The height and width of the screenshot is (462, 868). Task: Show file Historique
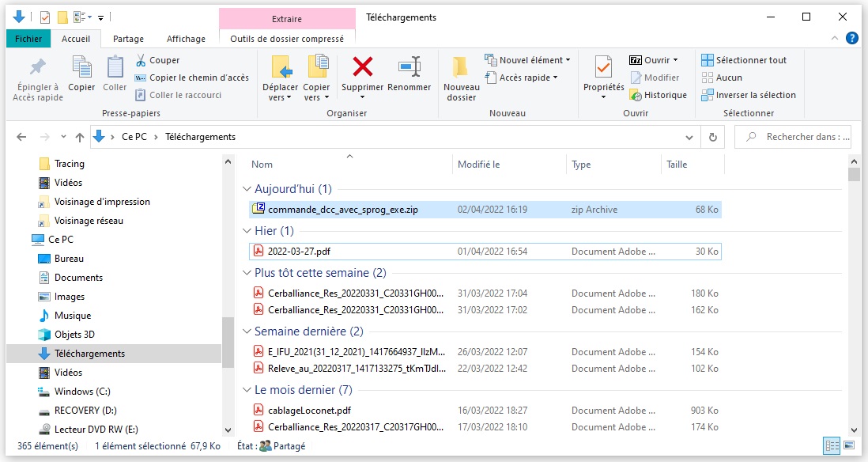tap(659, 95)
